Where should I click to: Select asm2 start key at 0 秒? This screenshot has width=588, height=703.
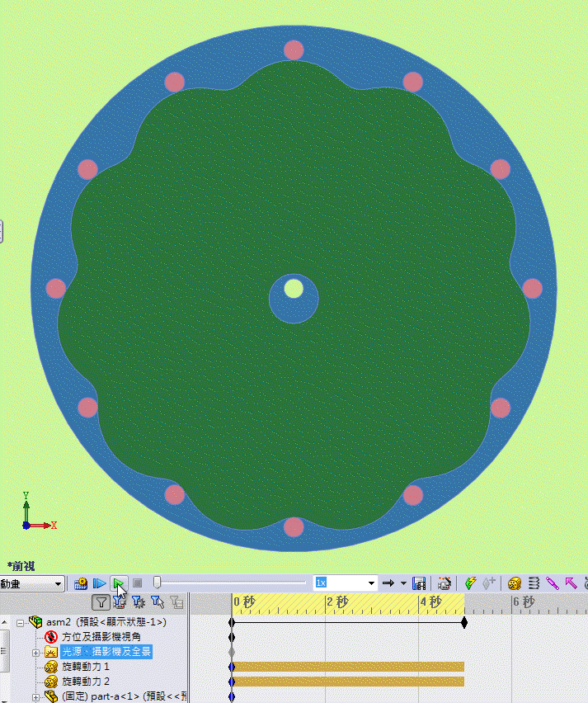232,622
